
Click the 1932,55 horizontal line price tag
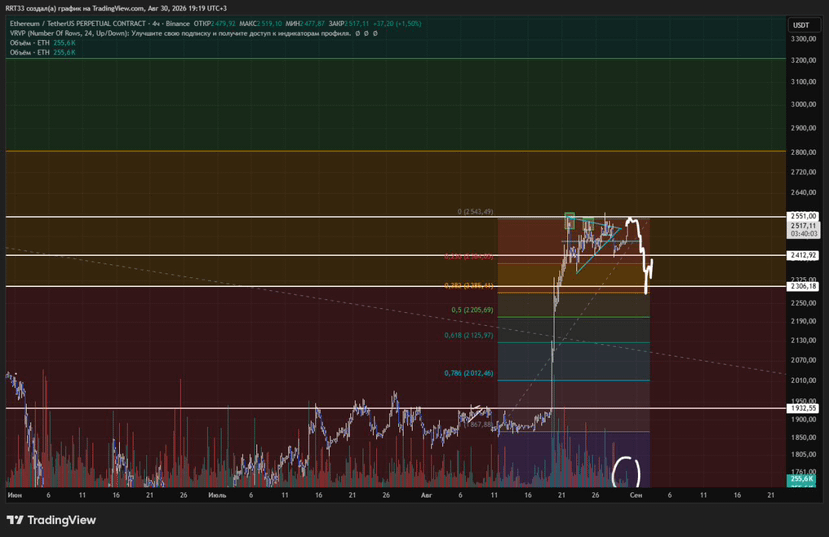pyautogui.click(x=804, y=408)
